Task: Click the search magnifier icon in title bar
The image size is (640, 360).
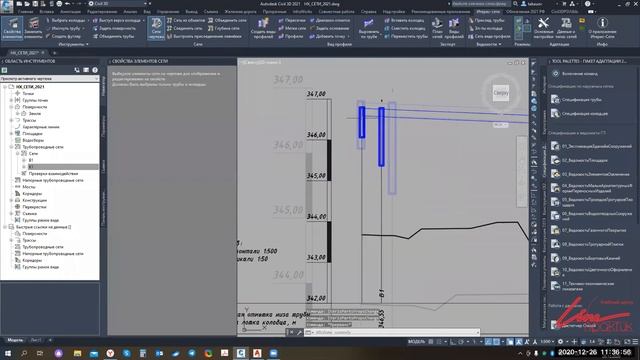Action: [516, 4]
